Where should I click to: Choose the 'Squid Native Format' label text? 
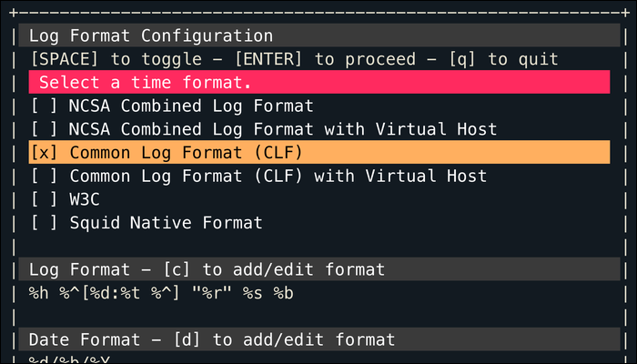pyautogui.click(x=166, y=222)
